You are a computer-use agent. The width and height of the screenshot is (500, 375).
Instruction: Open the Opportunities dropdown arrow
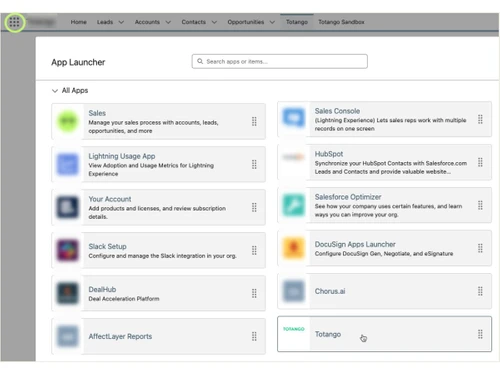[x=272, y=22]
